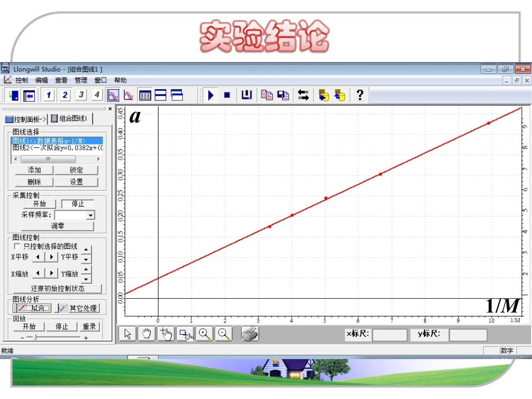Click the 回放 playback slider
Viewport: 532px width, 399px height.
tap(35, 337)
